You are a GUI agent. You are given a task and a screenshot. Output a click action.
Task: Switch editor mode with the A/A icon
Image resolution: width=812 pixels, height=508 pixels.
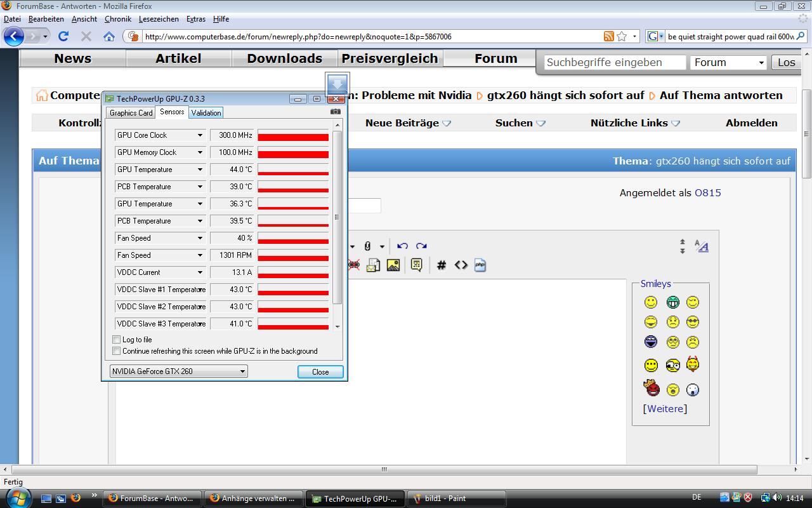(x=702, y=246)
